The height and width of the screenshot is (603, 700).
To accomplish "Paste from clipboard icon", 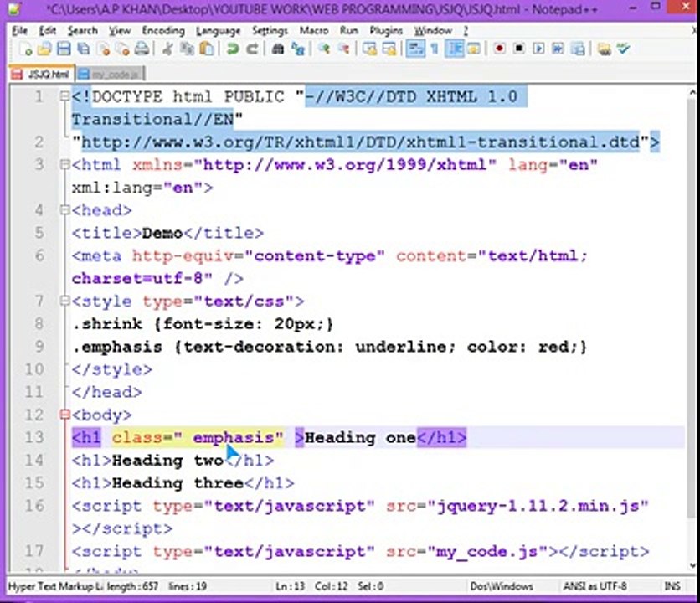I will pyautogui.click(x=206, y=49).
